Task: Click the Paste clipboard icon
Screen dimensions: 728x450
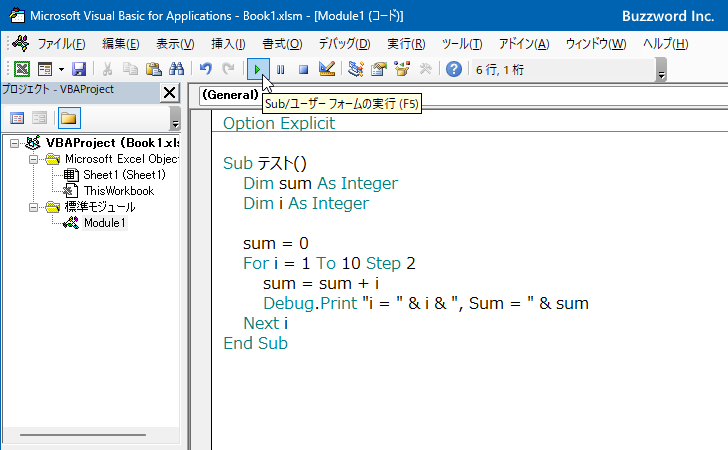Action: coord(154,69)
